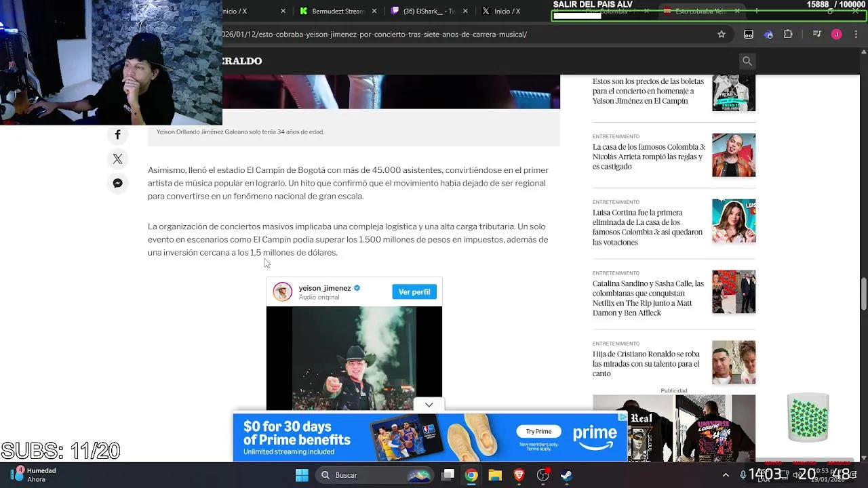
Task: Open thumbnail of Yeison Jiménez homenaje article
Action: [734, 92]
